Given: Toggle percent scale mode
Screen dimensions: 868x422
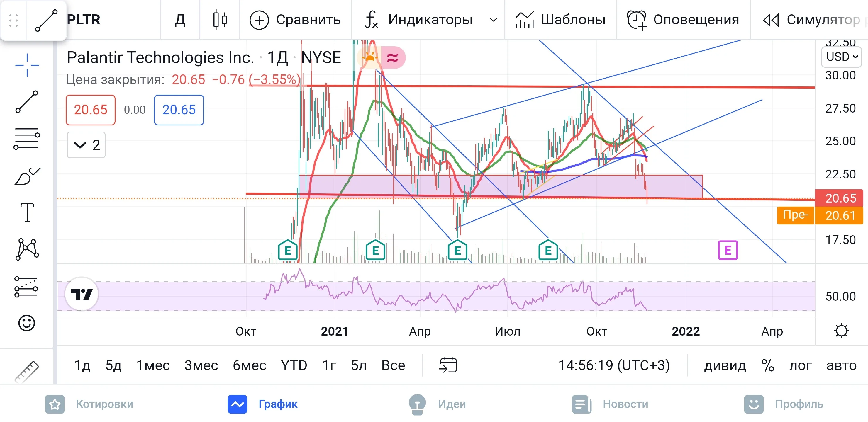Looking at the screenshot, I should pyautogui.click(x=768, y=365).
